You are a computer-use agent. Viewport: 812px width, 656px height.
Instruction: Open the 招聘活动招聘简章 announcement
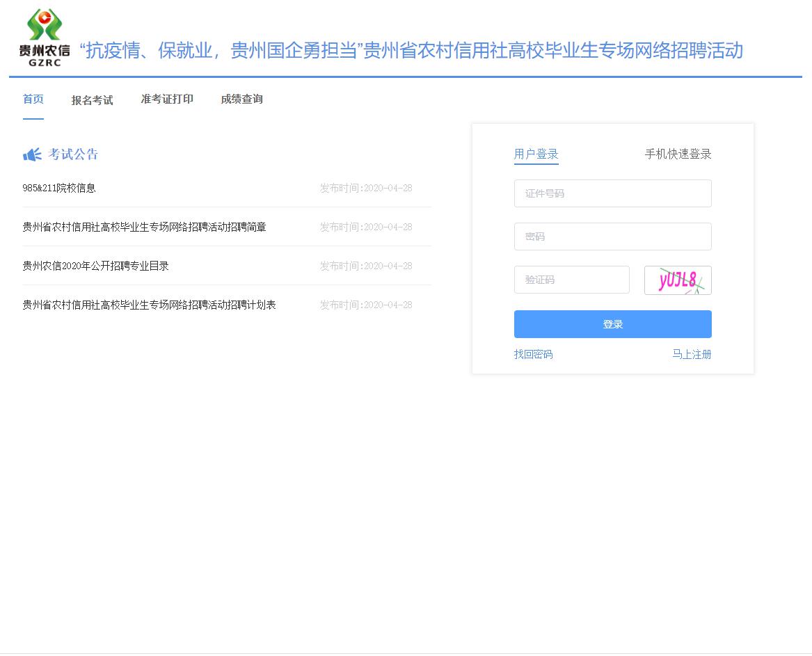[144, 227]
